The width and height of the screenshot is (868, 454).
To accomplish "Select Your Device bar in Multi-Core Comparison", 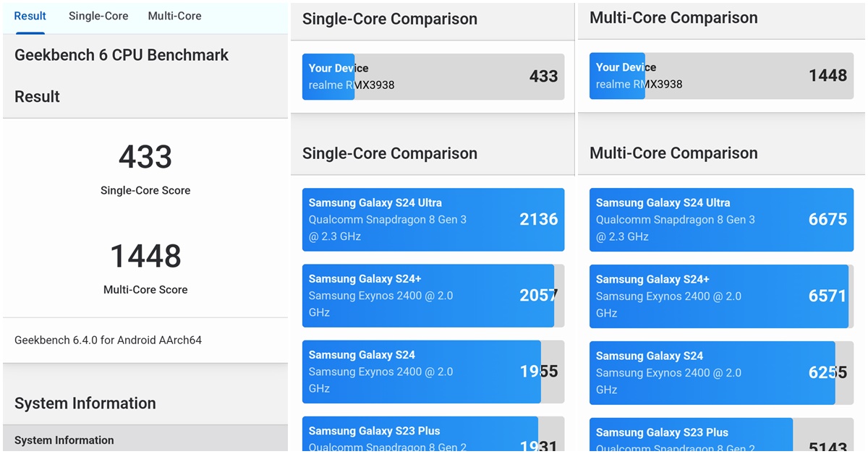I will tap(720, 76).
